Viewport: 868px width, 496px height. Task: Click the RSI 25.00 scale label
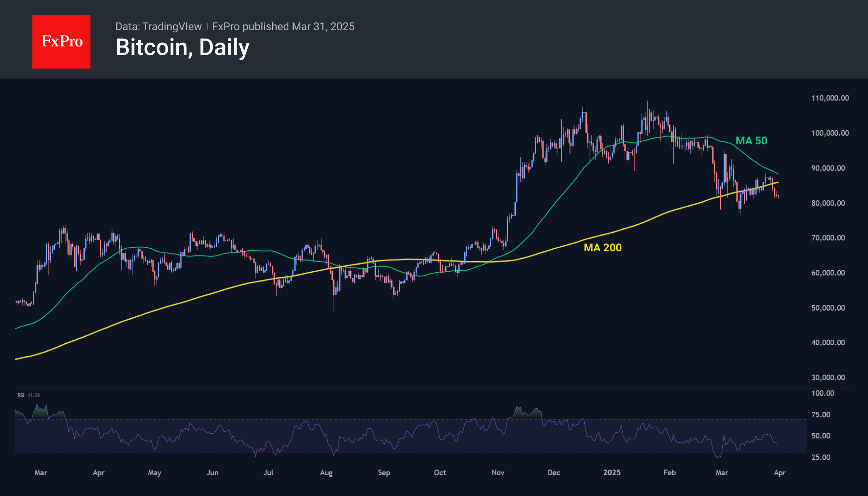821,457
